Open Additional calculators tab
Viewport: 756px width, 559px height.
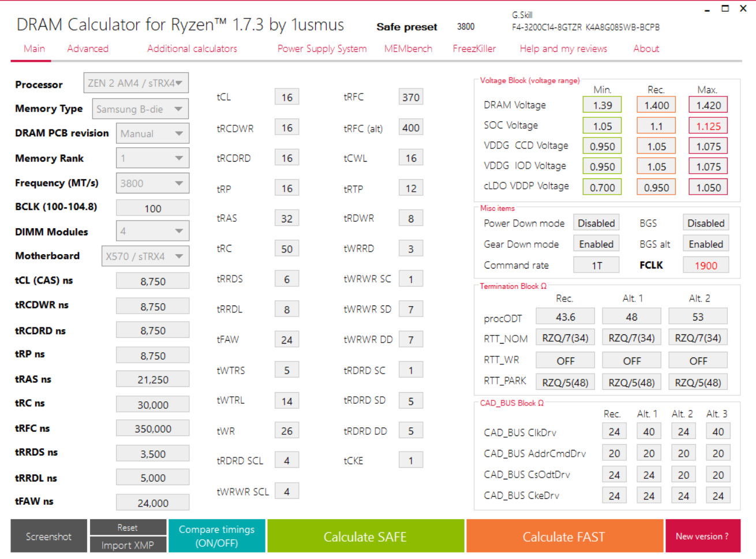point(192,49)
